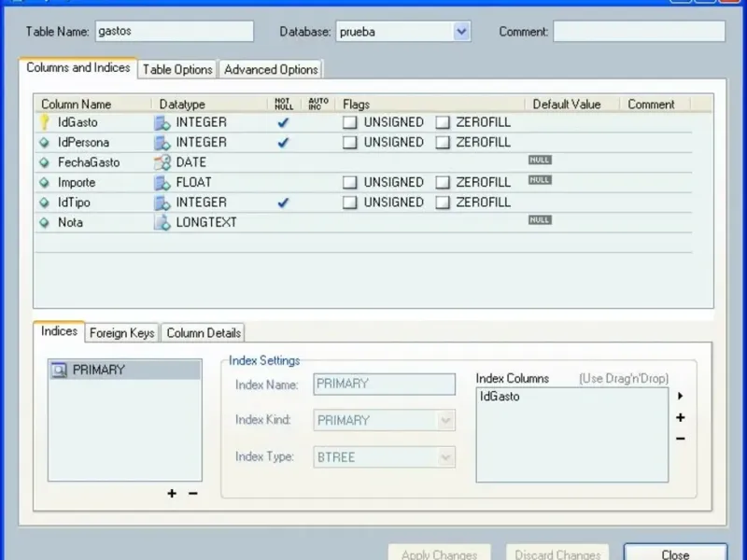The height and width of the screenshot is (560, 747).
Task: Click the plus icon below the index list
Action: (172, 493)
